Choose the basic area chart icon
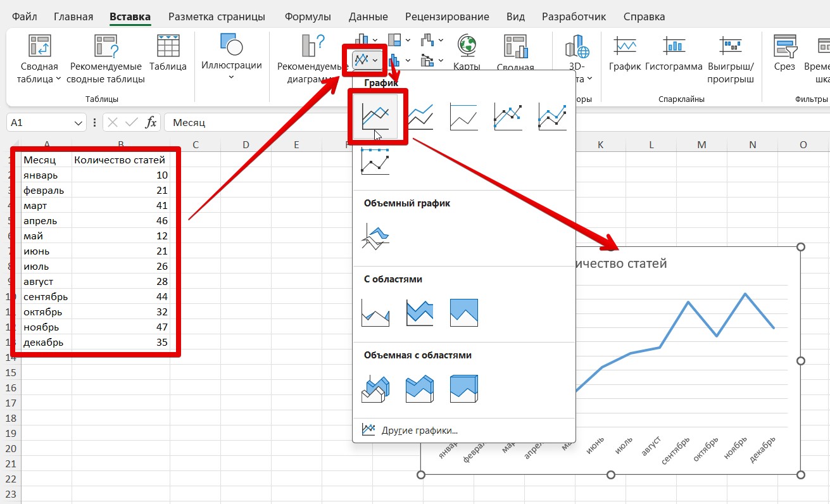Screen dimensions: 830x504 (x=375, y=313)
